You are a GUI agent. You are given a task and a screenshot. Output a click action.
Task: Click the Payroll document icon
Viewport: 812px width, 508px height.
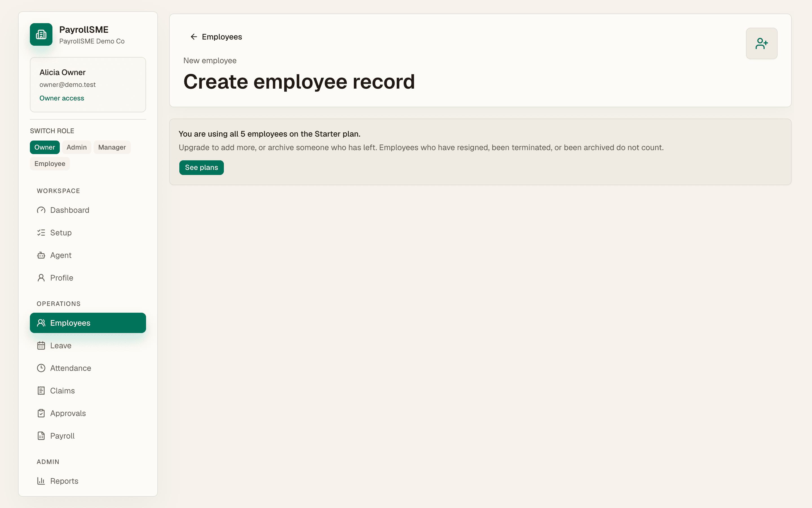coord(41,436)
